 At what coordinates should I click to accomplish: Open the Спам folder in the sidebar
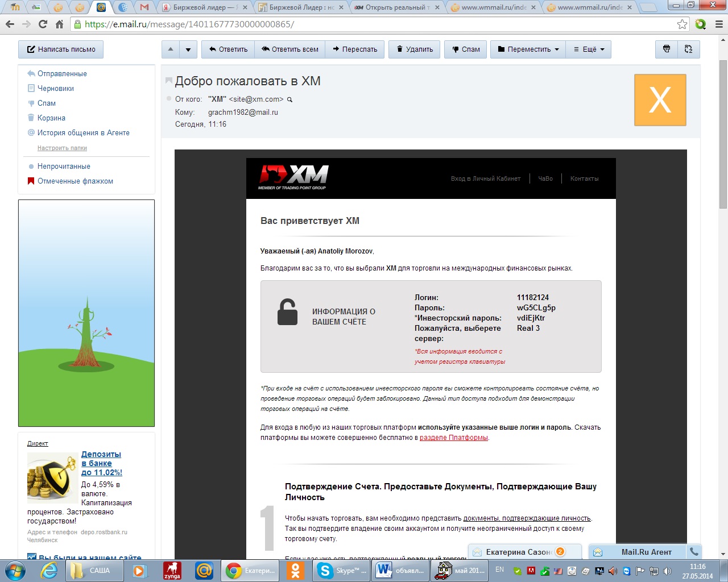tap(47, 103)
